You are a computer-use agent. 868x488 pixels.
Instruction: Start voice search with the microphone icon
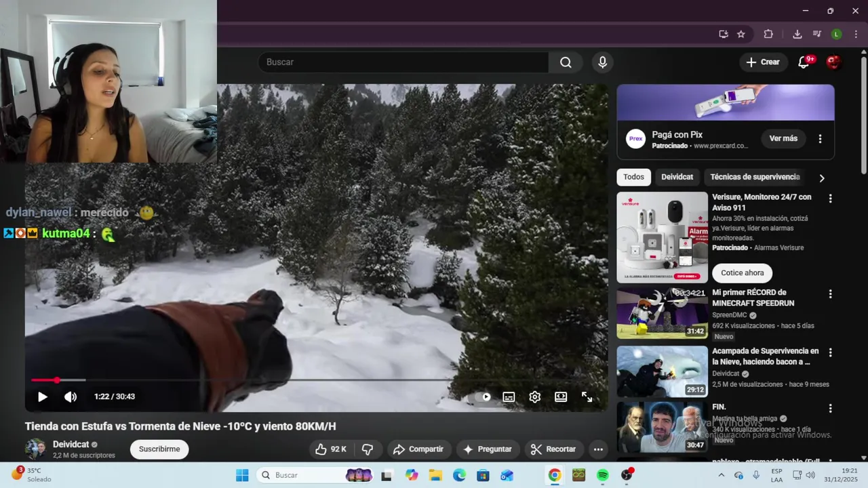[603, 62]
